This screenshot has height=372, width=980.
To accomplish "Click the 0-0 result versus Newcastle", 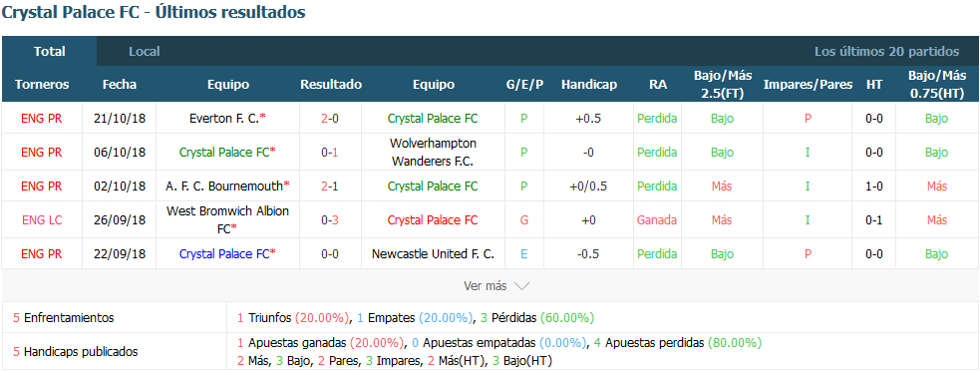I will tap(331, 254).
